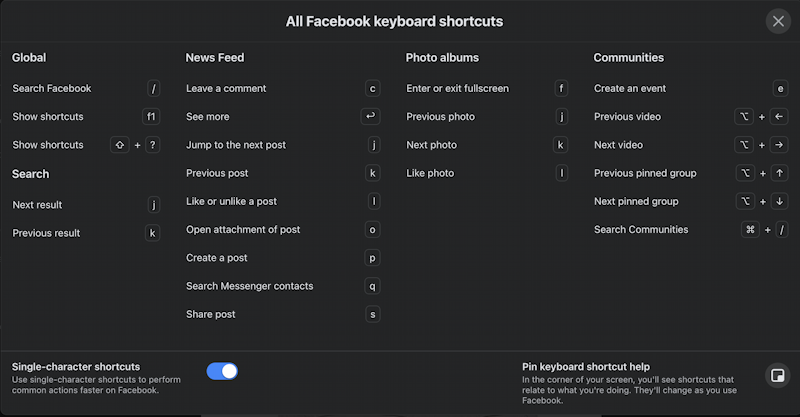This screenshot has width=800, height=417.
Task: Click the Like photo shortcut label
Action: click(430, 173)
